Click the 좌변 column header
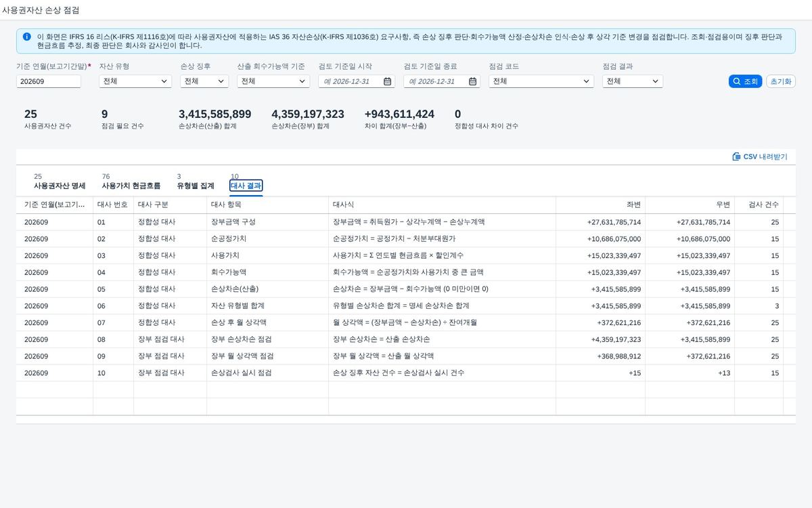This screenshot has height=508, width=812. pyautogui.click(x=600, y=205)
